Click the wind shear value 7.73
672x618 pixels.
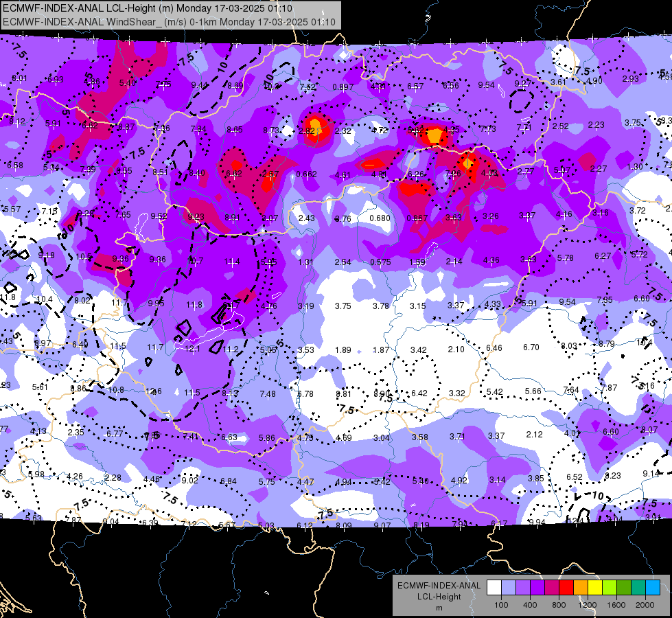click(488, 128)
